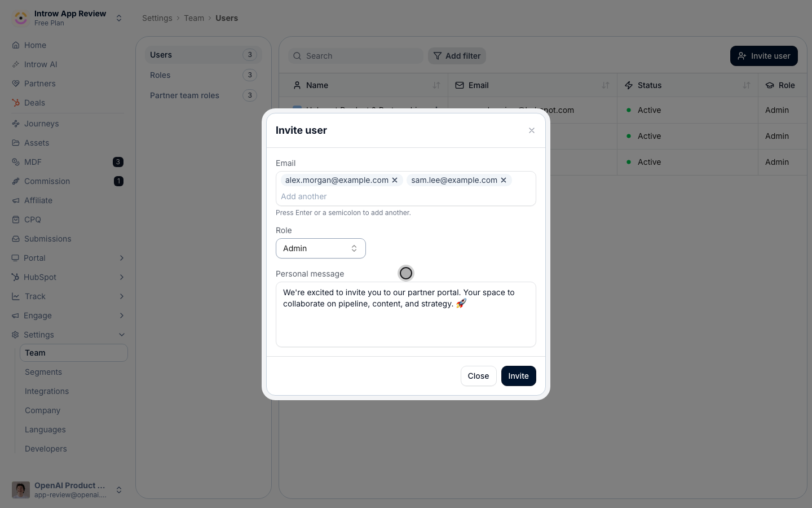Open Deals in the sidebar
The width and height of the screenshot is (812, 508).
pos(34,103)
